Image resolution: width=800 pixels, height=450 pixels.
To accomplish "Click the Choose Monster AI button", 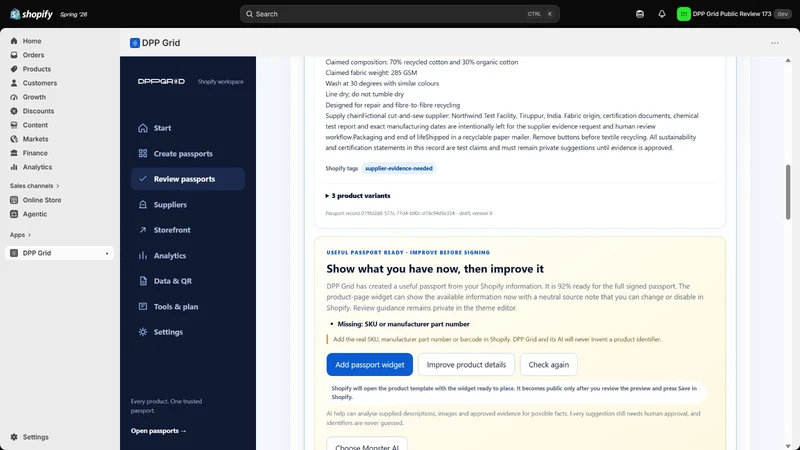I will (367, 444).
